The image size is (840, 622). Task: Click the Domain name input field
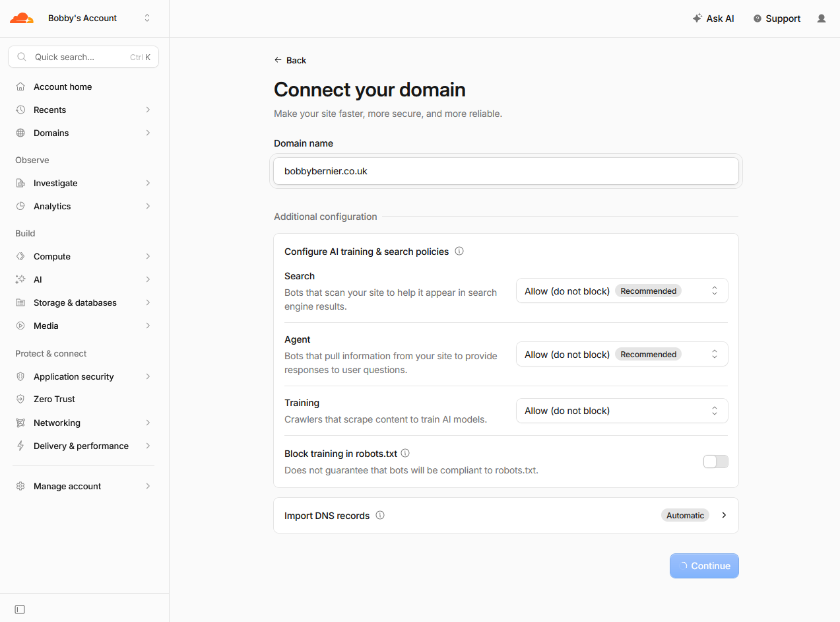(x=506, y=171)
